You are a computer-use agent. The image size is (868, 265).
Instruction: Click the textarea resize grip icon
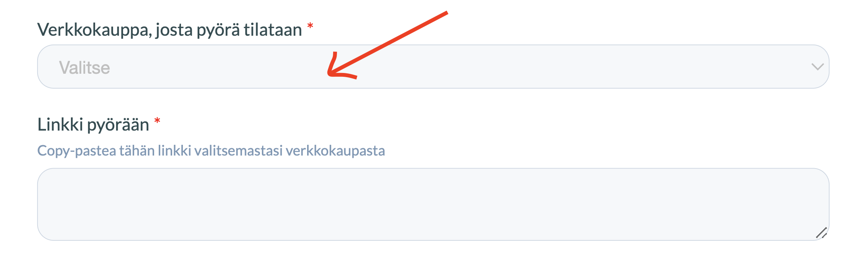point(821,232)
